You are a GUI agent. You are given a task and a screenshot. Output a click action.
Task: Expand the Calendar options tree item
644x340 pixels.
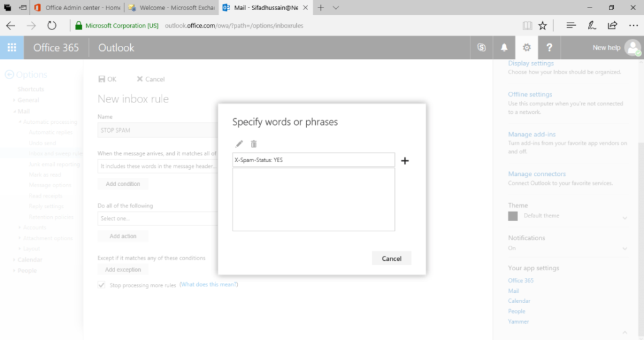point(14,260)
